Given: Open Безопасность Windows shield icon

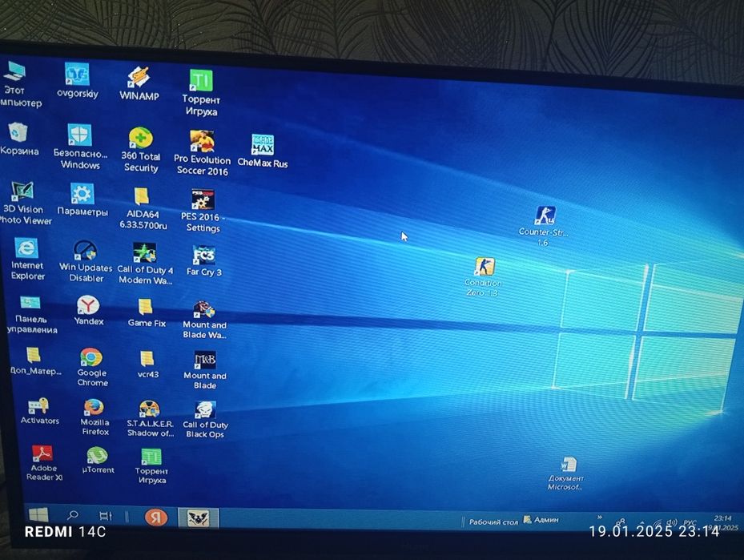Looking at the screenshot, I should click(x=80, y=146).
